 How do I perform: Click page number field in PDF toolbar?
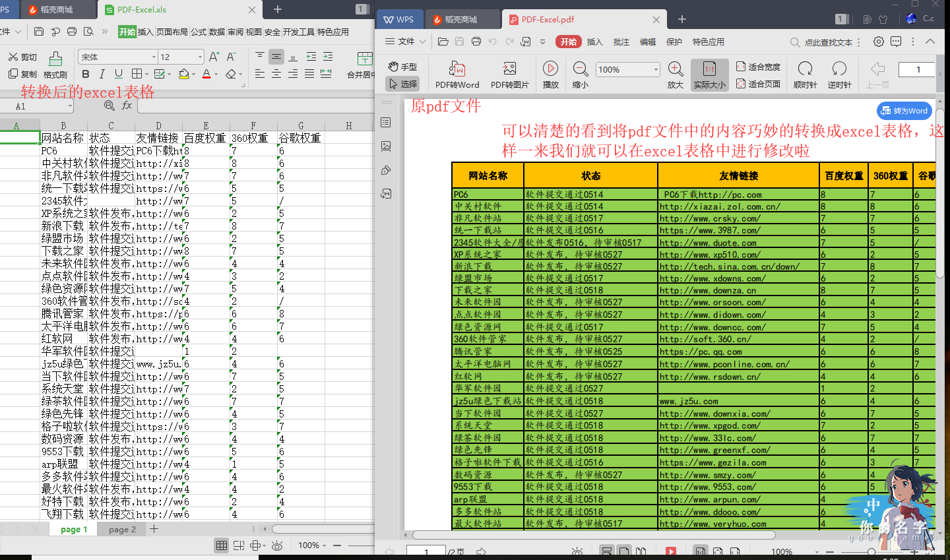[918, 69]
